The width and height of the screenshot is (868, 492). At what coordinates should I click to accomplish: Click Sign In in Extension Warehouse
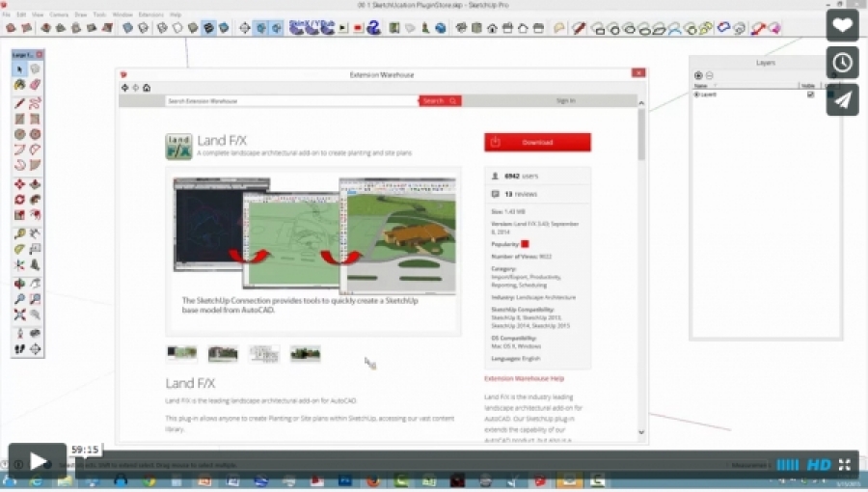point(566,100)
